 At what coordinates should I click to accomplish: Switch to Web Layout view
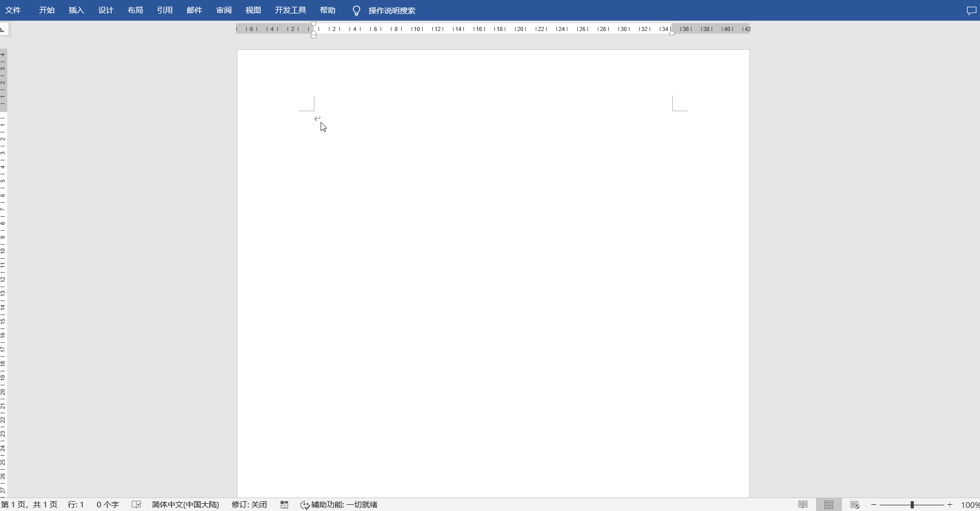click(854, 504)
